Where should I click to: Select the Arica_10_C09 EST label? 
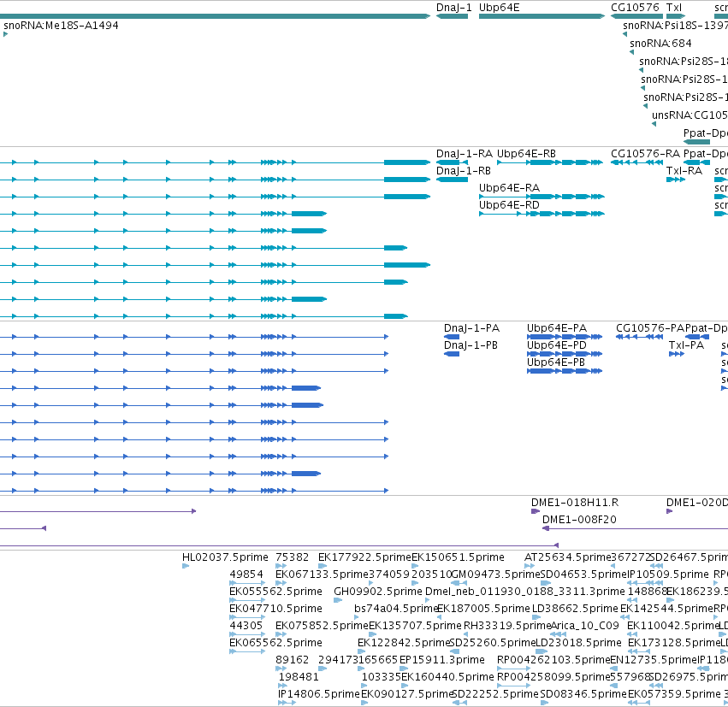point(585,626)
